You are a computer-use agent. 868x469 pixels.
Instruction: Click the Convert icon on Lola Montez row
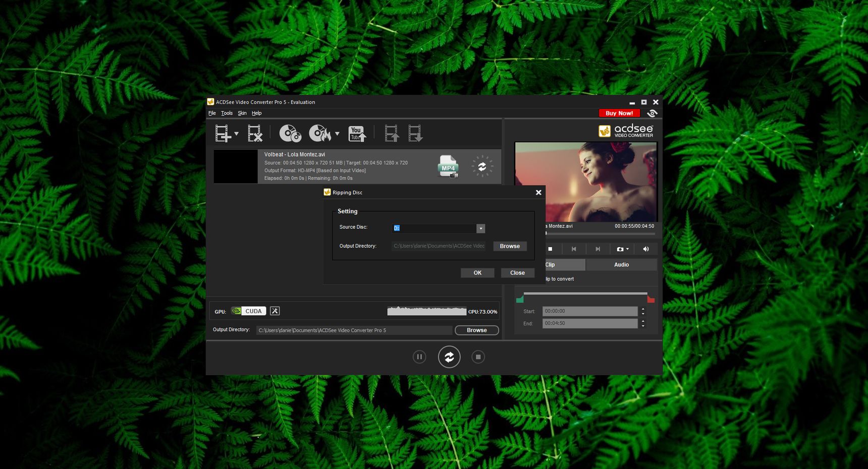pos(482,166)
